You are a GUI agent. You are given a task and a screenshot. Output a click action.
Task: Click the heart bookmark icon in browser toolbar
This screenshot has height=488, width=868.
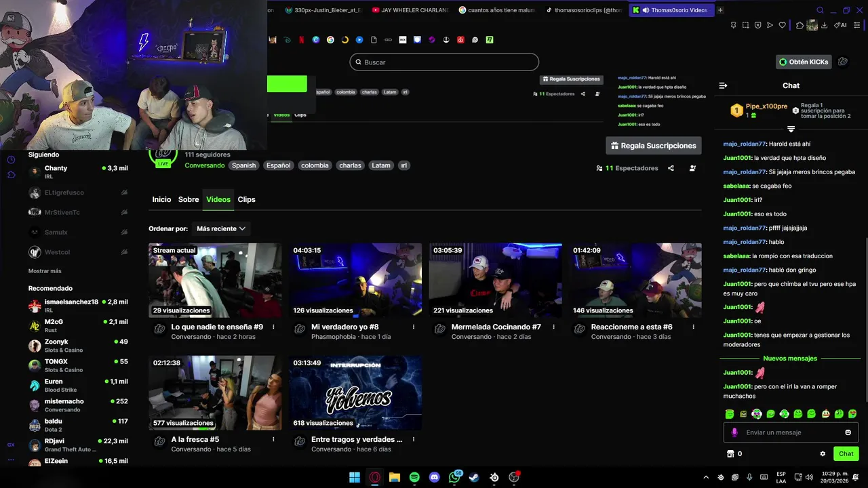click(x=782, y=25)
